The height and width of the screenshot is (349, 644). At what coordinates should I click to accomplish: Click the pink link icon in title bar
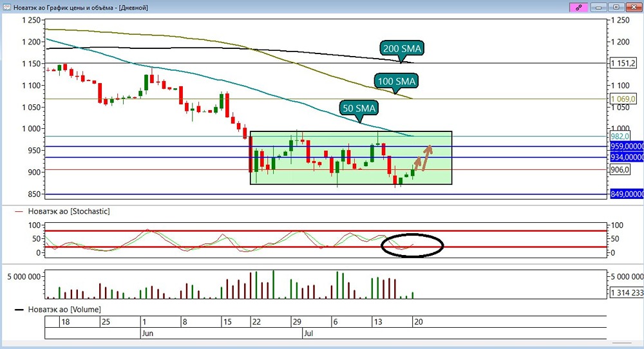point(579,7)
